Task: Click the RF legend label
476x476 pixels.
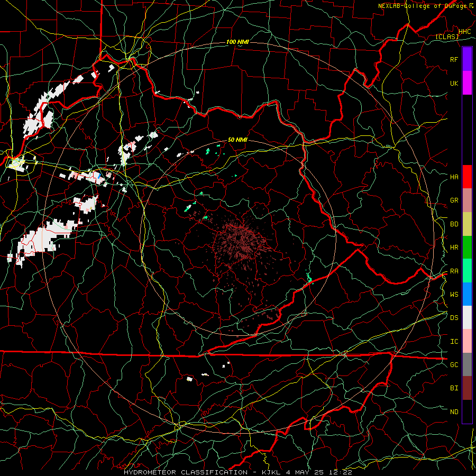Action: (x=454, y=59)
